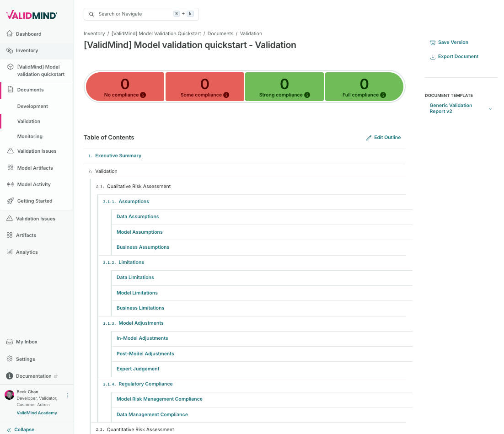504x434 pixels.
Task: Open Development documents in sidebar
Action: 32,106
